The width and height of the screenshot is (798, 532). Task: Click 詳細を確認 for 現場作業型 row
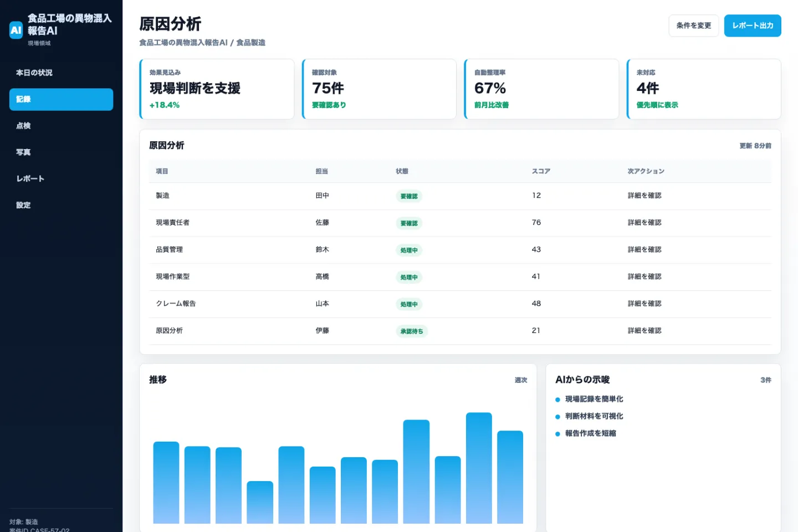coord(644,277)
